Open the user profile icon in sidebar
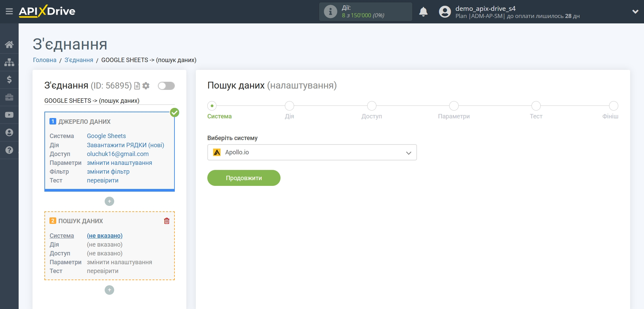The image size is (644, 309). (9, 133)
